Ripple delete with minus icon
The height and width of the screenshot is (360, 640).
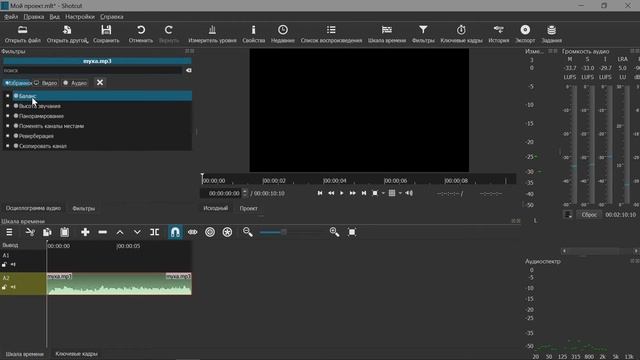pos(102,232)
